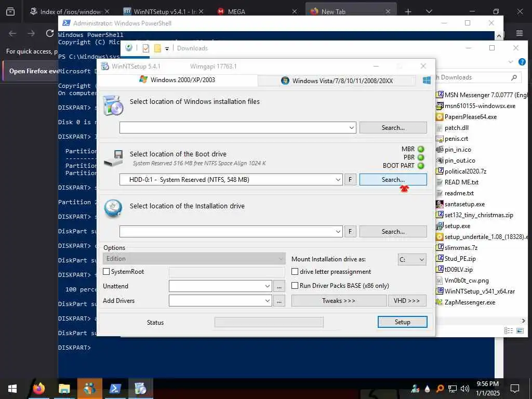Expand the Installation drive dropdown

click(338, 232)
